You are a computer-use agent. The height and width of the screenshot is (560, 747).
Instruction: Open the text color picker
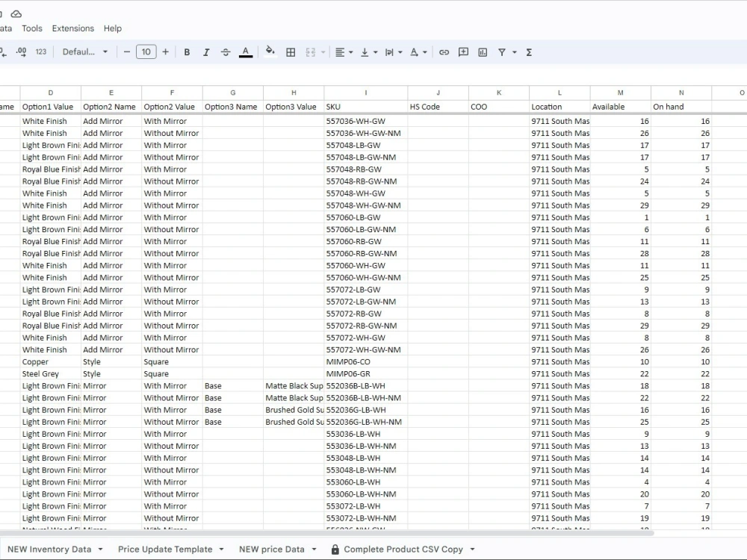[x=245, y=52]
